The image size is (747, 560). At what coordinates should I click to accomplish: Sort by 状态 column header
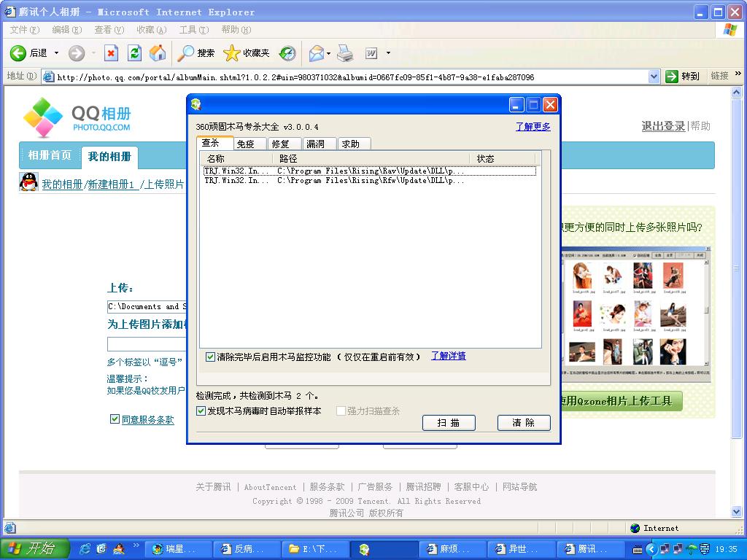pos(502,158)
